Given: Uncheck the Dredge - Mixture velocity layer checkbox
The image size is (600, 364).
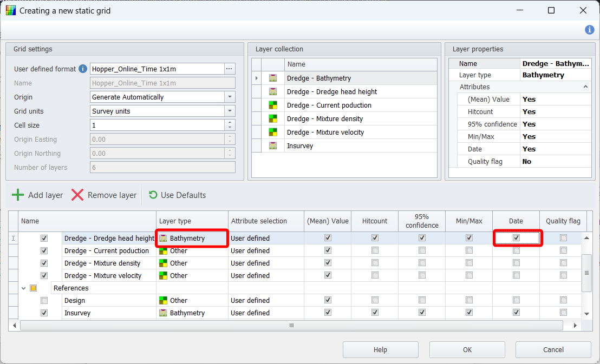Looking at the screenshot, I should pos(44,276).
